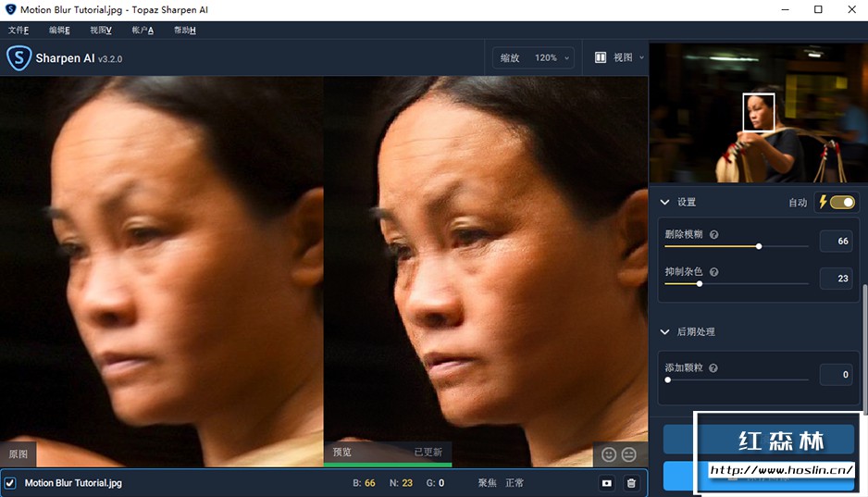Open the 缩放 120% zoom dropdown
The image size is (868, 497).
pyautogui.click(x=533, y=58)
